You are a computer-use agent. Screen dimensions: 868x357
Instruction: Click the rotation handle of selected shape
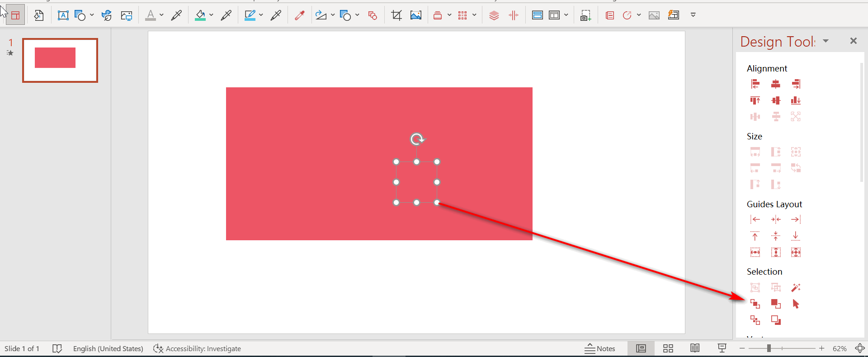coord(417,139)
